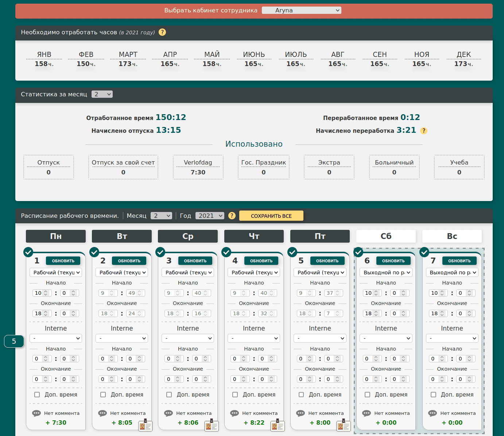Enable Доп. время checkbox on day 6
The height and width of the screenshot is (436, 504).
[367, 394]
